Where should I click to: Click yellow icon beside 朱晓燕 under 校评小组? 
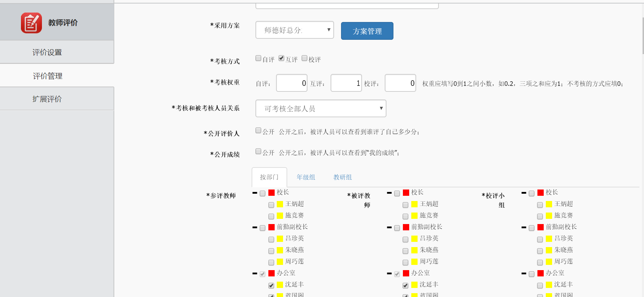(549, 250)
